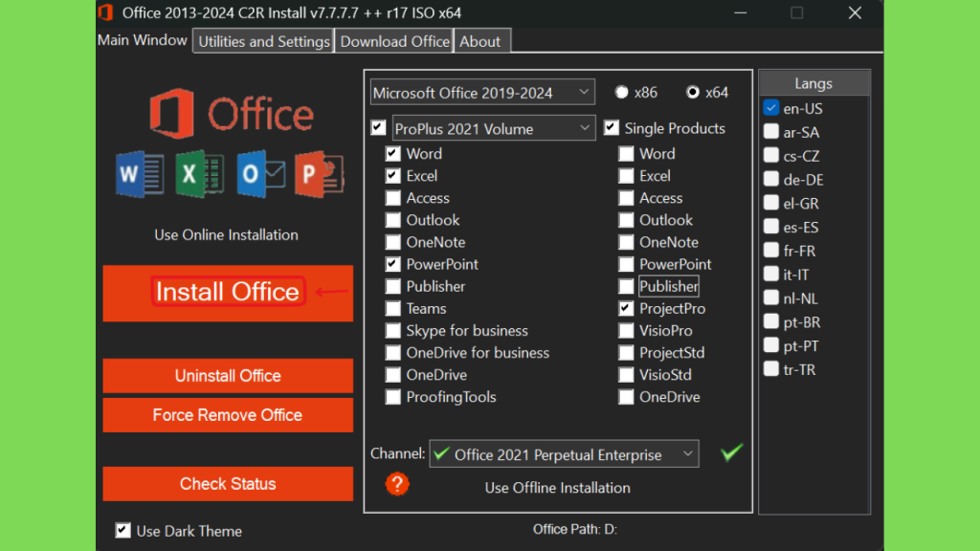Check OneNote under Single Products
The width and height of the screenshot is (980, 551).
626,242
